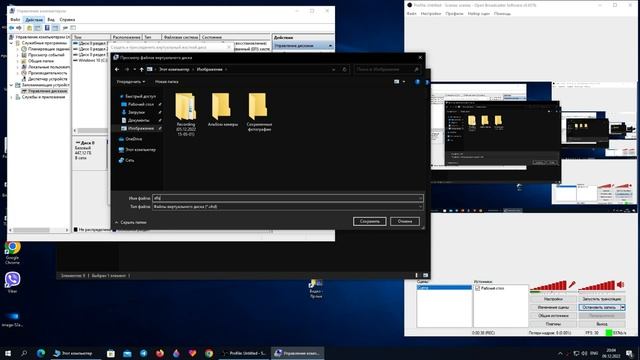Expand Disk Management actions arrow
Screen dimensions: 640x360
pyautogui.click(x=330, y=46)
